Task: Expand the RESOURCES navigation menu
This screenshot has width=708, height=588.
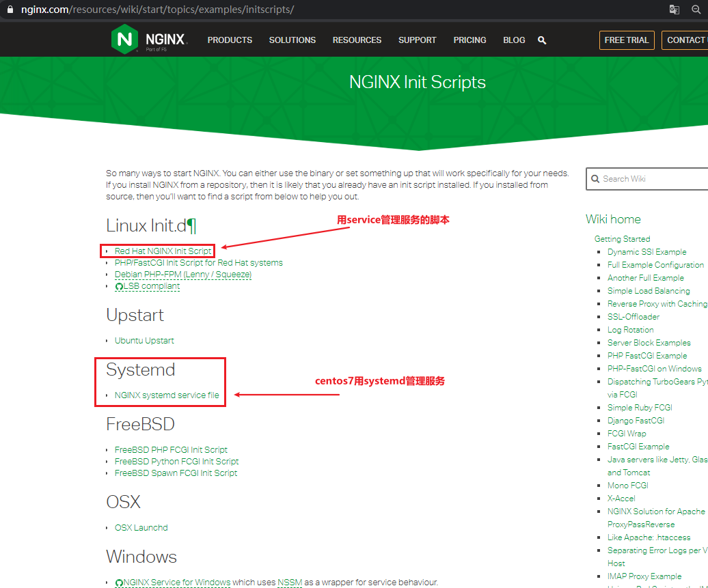Action: [x=357, y=40]
